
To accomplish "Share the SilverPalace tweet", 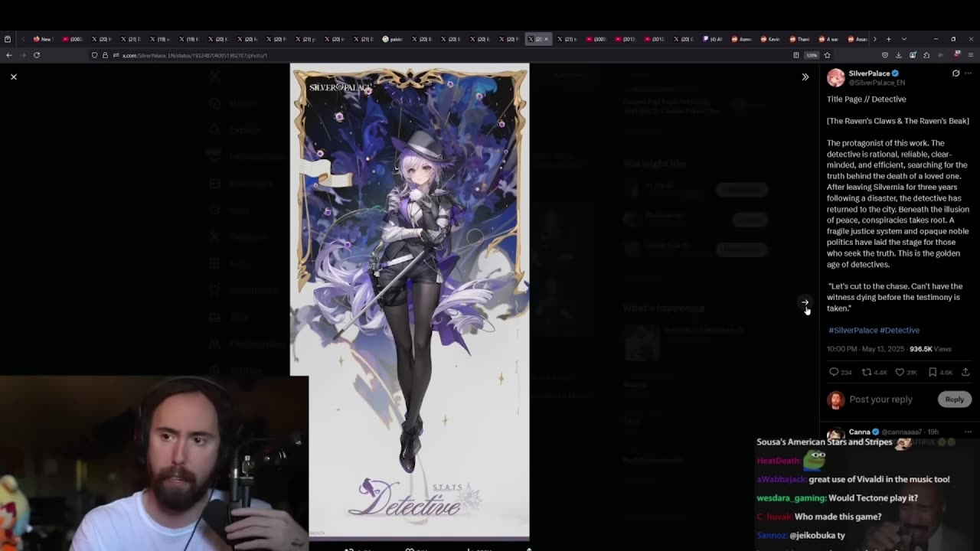I will pyautogui.click(x=965, y=372).
